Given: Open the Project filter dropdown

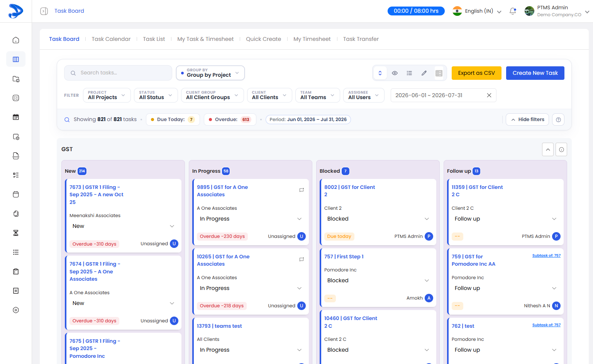Looking at the screenshot, I should pyautogui.click(x=107, y=95).
